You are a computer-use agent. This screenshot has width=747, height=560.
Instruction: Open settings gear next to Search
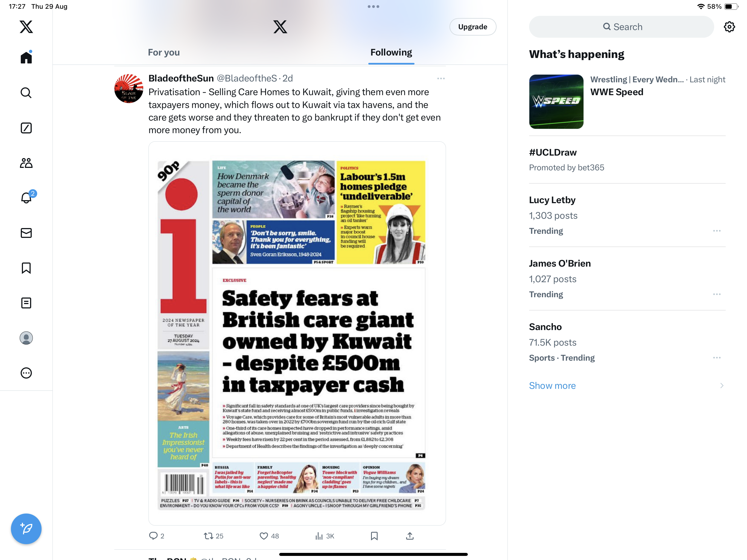coord(730,27)
